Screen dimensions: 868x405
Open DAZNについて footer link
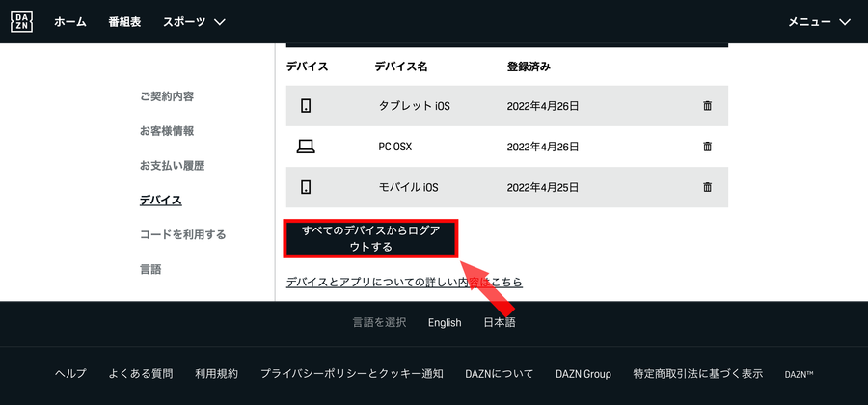(x=500, y=374)
